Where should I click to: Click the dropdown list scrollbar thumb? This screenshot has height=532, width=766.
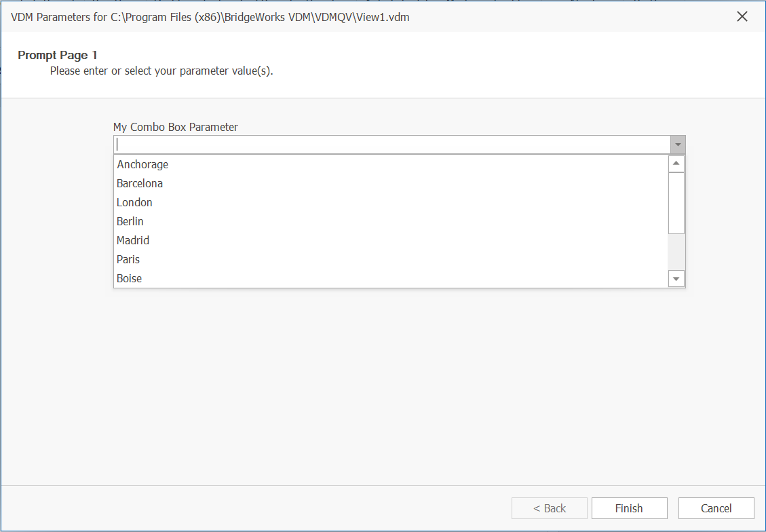(676, 203)
